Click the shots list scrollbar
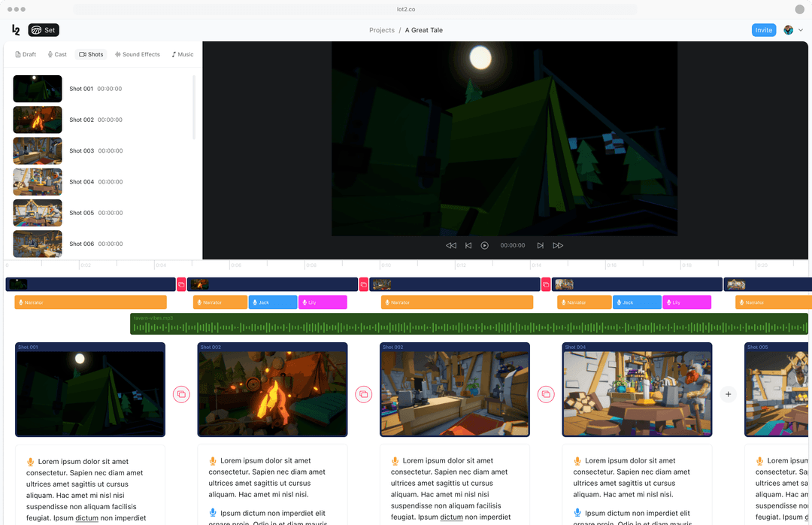Viewport: 812px width, 525px height. (x=194, y=108)
